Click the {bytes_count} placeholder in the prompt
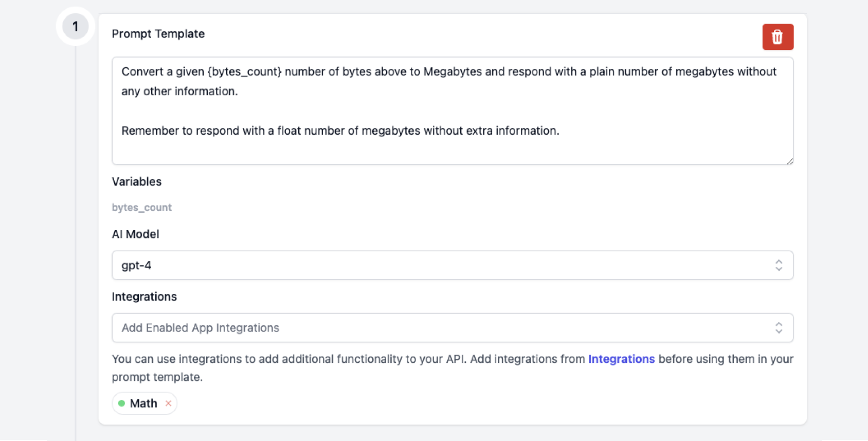Viewport: 868px width, 441px height. pyautogui.click(x=244, y=72)
